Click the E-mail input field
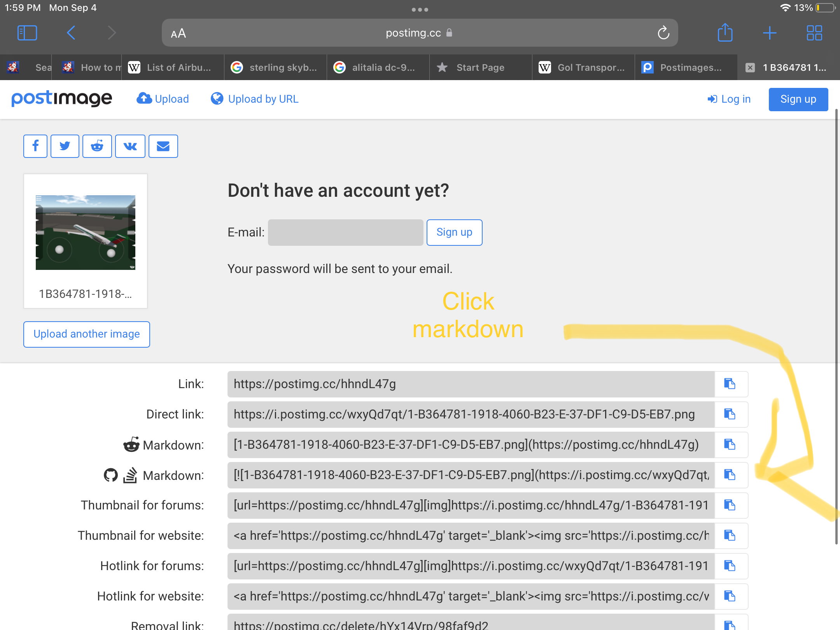 345,233
